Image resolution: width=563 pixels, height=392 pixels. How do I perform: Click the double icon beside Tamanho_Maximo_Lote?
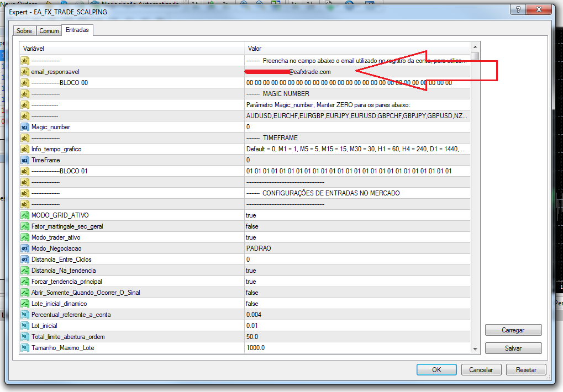[x=24, y=348]
